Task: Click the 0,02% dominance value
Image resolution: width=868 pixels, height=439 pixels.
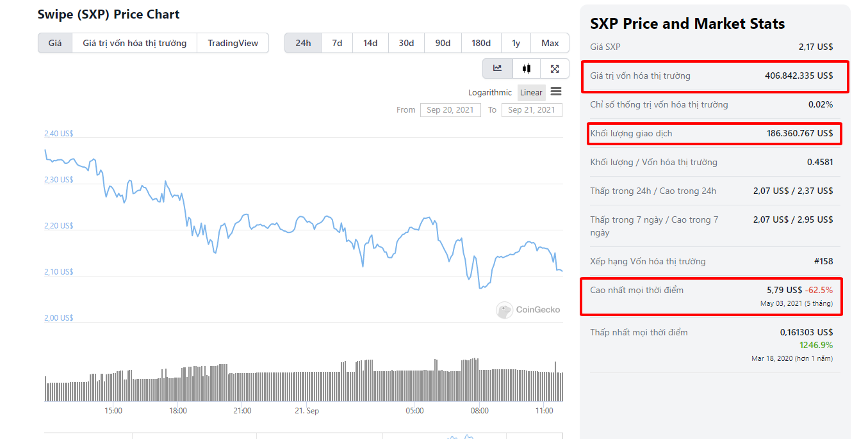Action: tap(821, 104)
